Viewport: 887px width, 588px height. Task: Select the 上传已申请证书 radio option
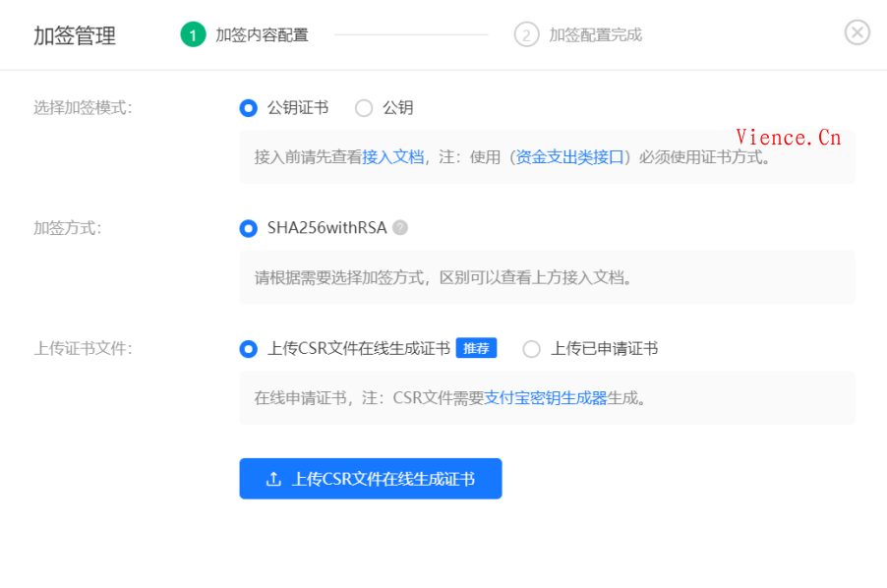click(x=531, y=348)
